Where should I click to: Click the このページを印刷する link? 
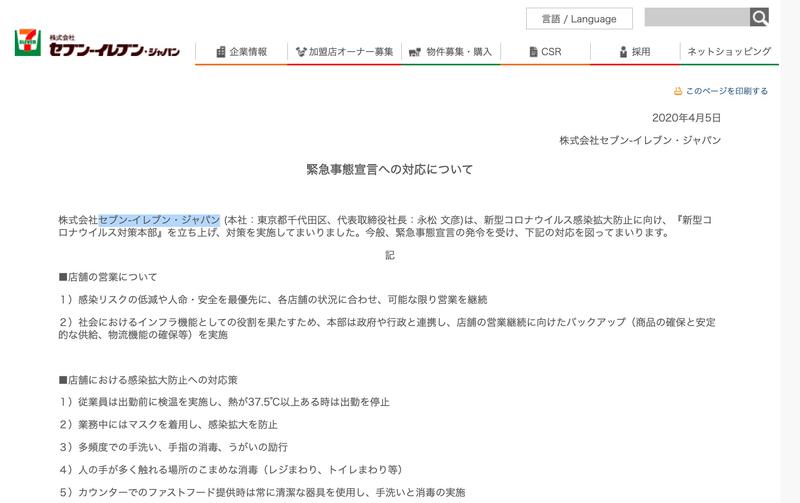click(727, 91)
